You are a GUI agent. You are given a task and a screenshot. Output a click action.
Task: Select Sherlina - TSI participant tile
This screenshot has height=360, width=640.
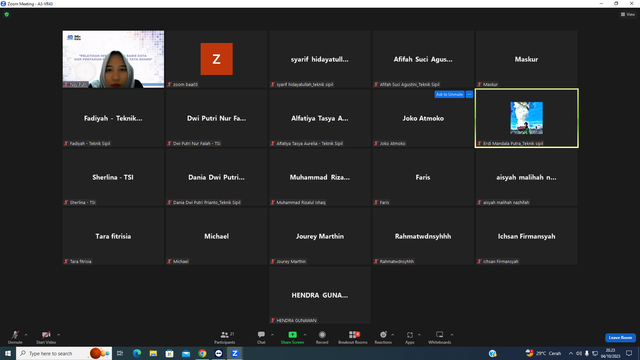pos(113,177)
